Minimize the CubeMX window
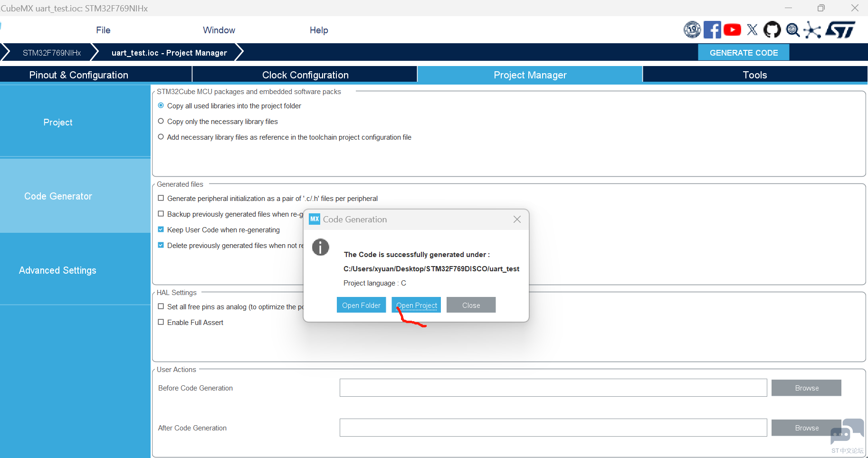Viewport: 868px width, 458px height. 788,8
